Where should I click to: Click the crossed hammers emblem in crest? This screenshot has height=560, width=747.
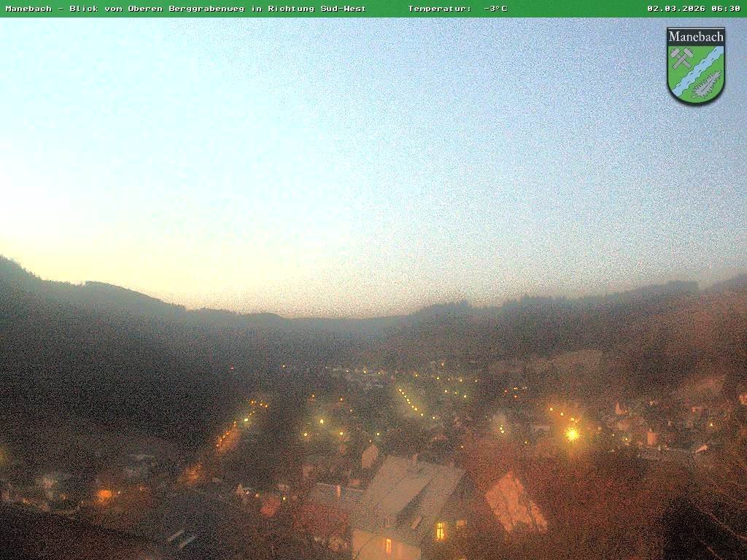point(681,58)
